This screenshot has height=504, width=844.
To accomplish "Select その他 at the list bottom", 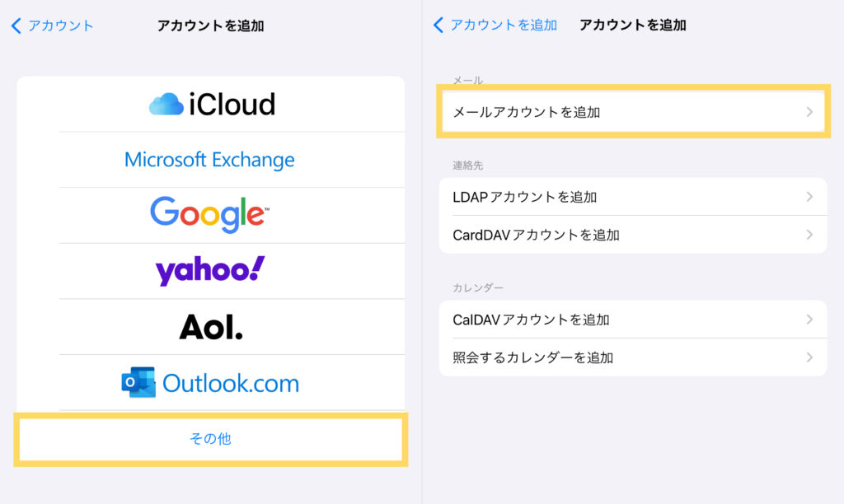I will (x=210, y=439).
